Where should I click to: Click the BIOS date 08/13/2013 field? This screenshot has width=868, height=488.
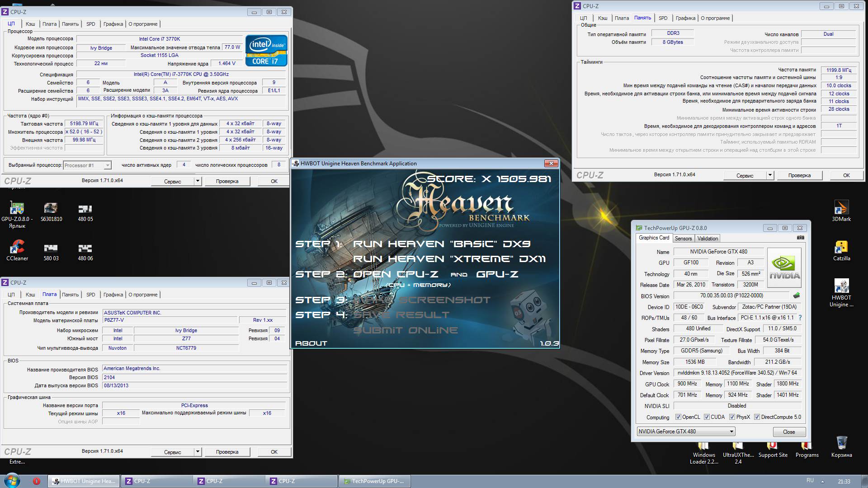click(x=195, y=385)
